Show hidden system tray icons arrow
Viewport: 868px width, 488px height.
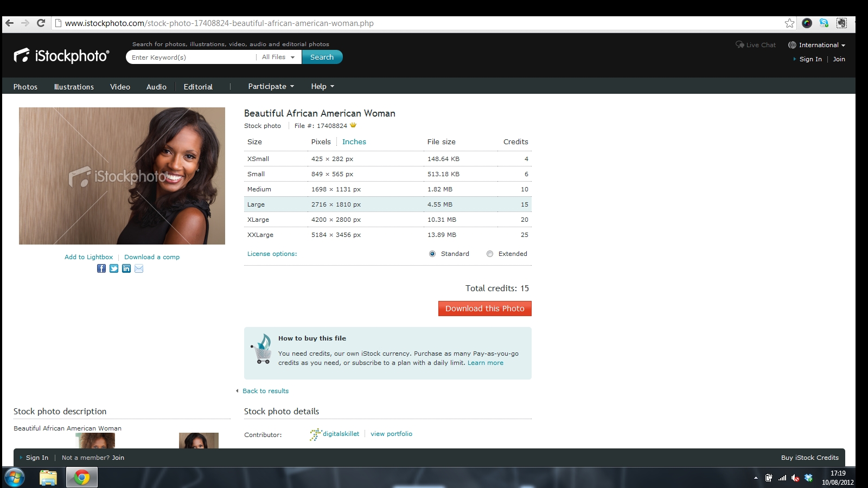coord(756,478)
